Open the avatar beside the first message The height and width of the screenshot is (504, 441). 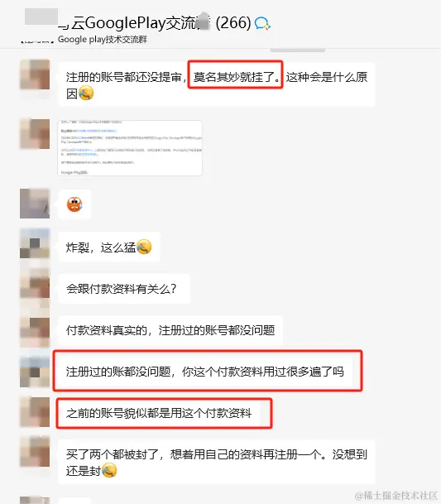[35, 74]
